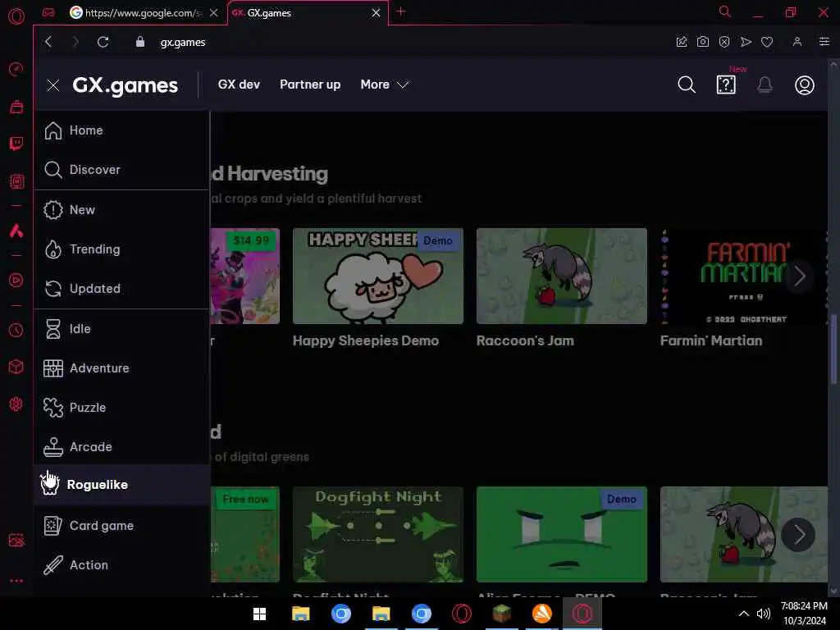
Task: Click the page vertical scrollbar
Action: point(833,348)
